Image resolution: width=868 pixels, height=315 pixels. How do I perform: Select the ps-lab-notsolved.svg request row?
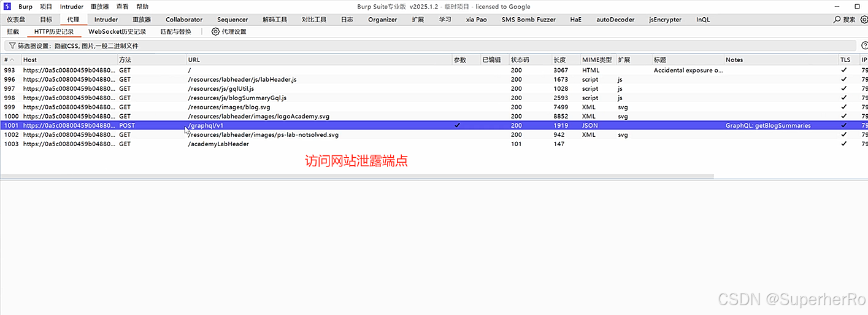point(434,134)
